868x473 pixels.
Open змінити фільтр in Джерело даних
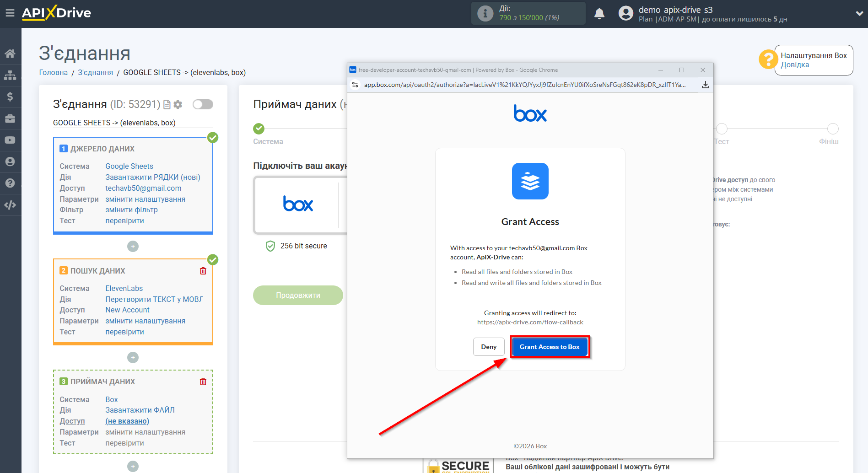(131, 210)
